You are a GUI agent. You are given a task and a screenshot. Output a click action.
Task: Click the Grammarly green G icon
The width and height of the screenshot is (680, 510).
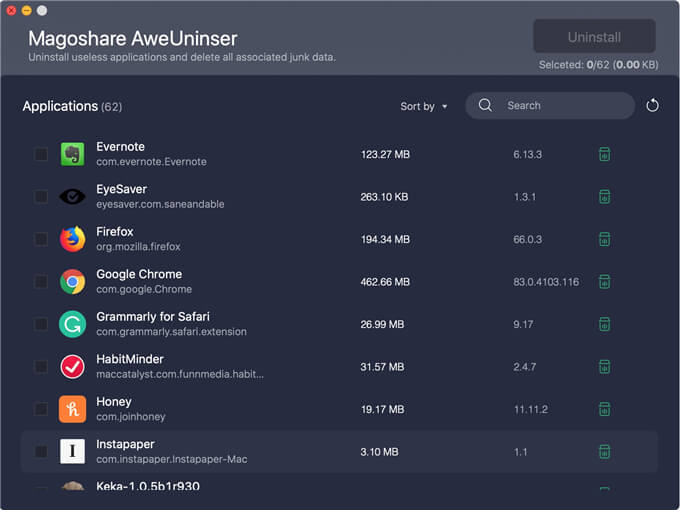click(72, 324)
